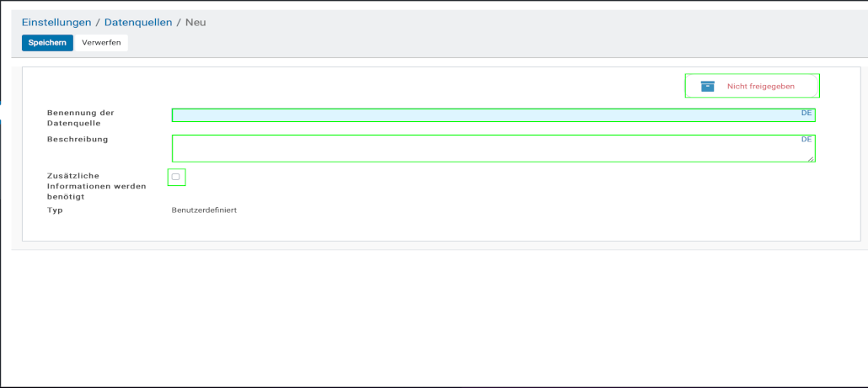Open DE language selector in Benennung field
Screen dimensions: 868x388
[x=806, y=113]
